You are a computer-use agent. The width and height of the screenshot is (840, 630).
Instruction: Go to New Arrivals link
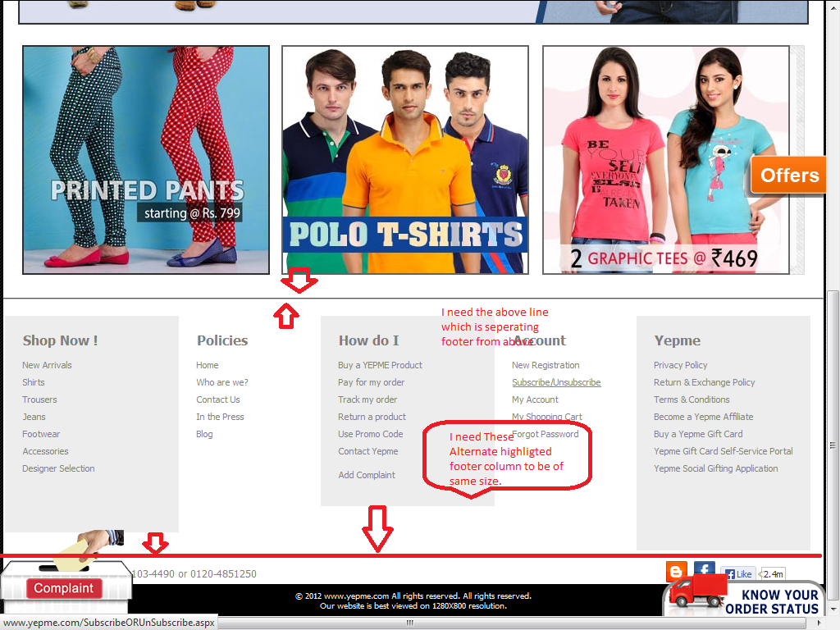47,365
